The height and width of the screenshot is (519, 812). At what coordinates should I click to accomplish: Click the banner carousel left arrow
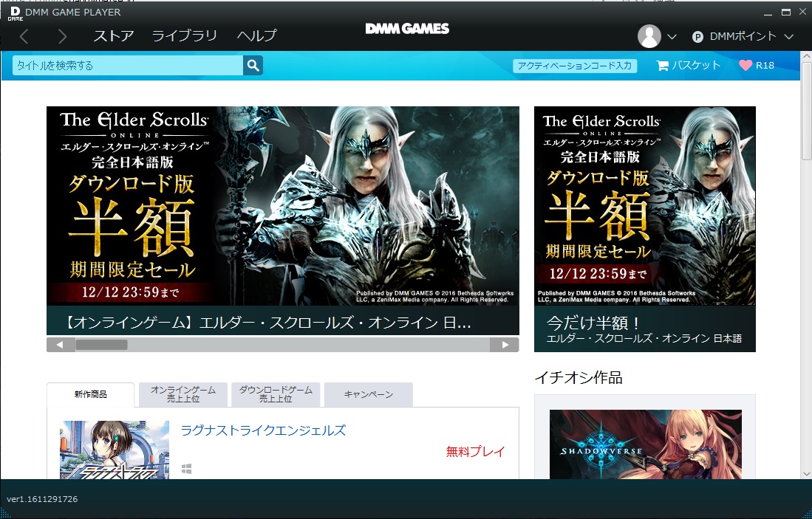[60, 345]
